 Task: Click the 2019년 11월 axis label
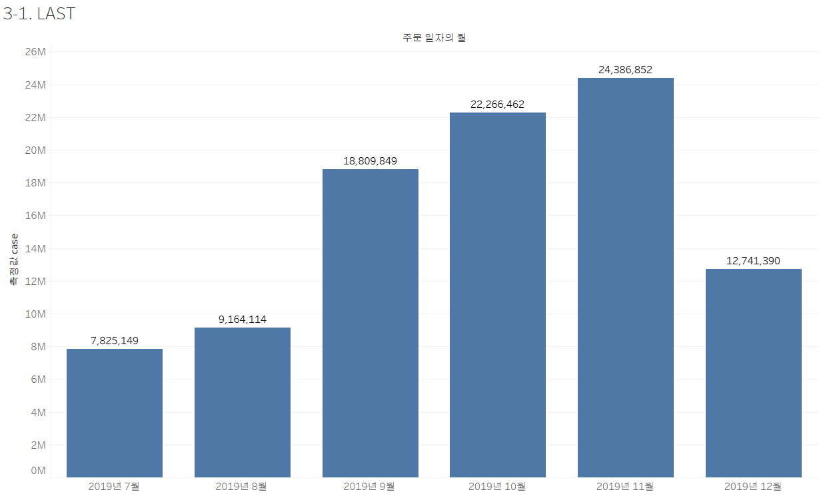point(626,487)
